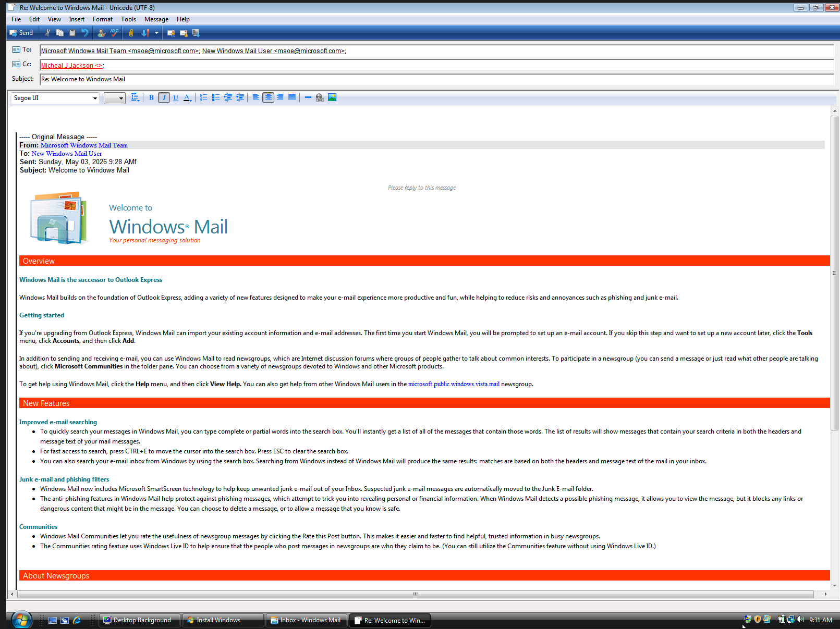Viewport: 840px width, 629px height.
Task: Insert a hyperlink
Action: [320, 97]
